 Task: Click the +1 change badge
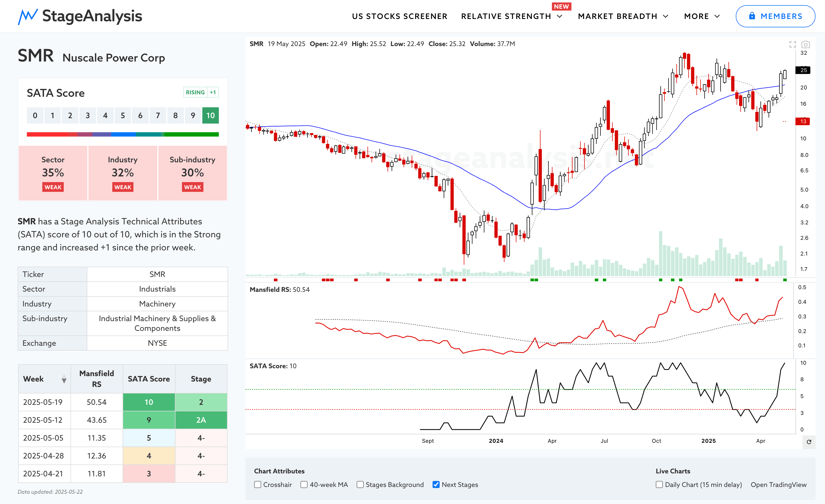213,92
